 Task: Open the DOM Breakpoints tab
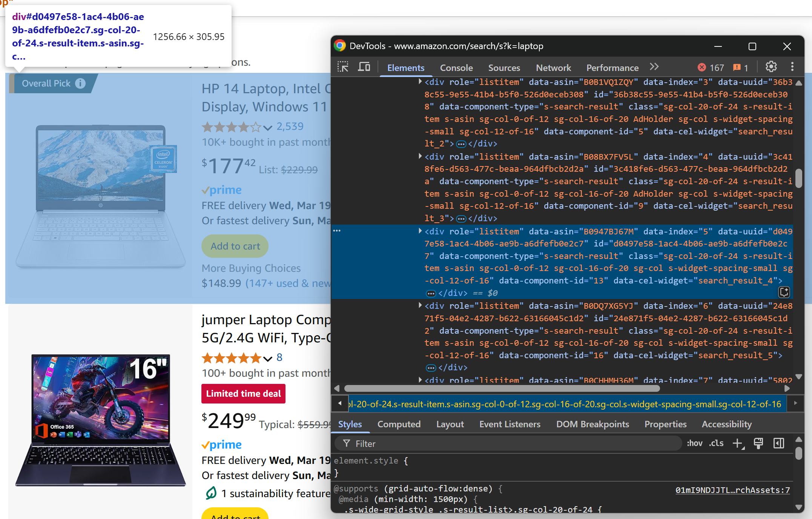coord(592,424)
